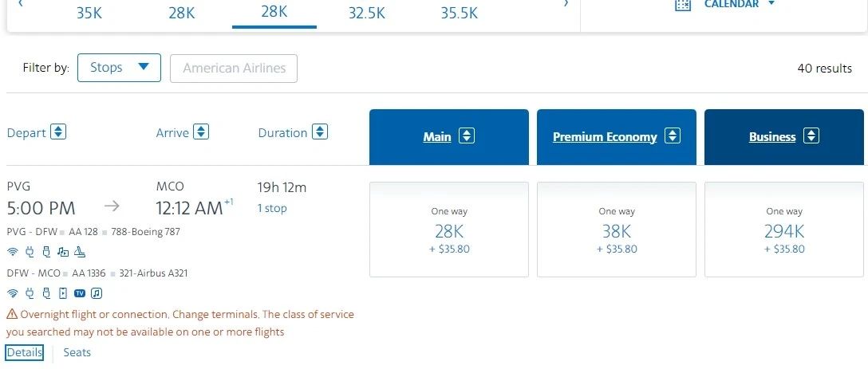Click the lie-flat seat icon for AA 128

pyautogui.click(x=80, y=253)
